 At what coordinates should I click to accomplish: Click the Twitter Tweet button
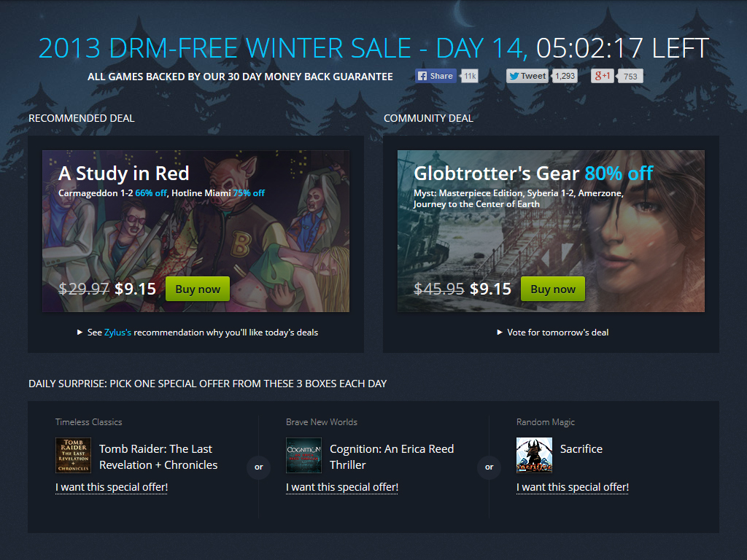pos(527,76)
